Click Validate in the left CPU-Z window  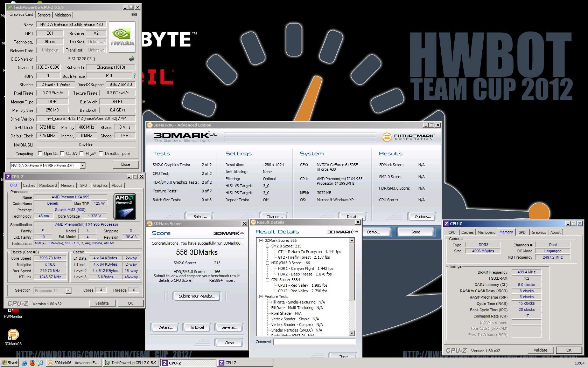point(102,303)
